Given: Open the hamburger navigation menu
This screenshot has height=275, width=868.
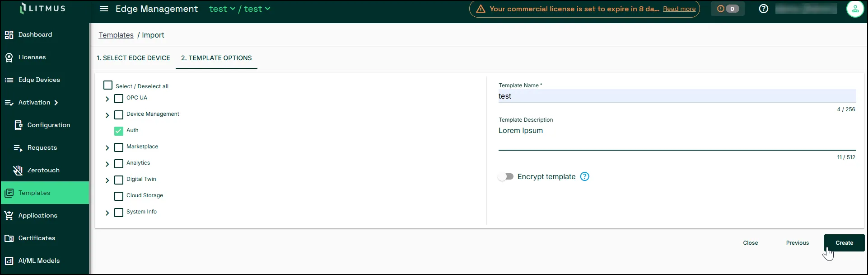Looking at the screenshot, I should (104, 9).
